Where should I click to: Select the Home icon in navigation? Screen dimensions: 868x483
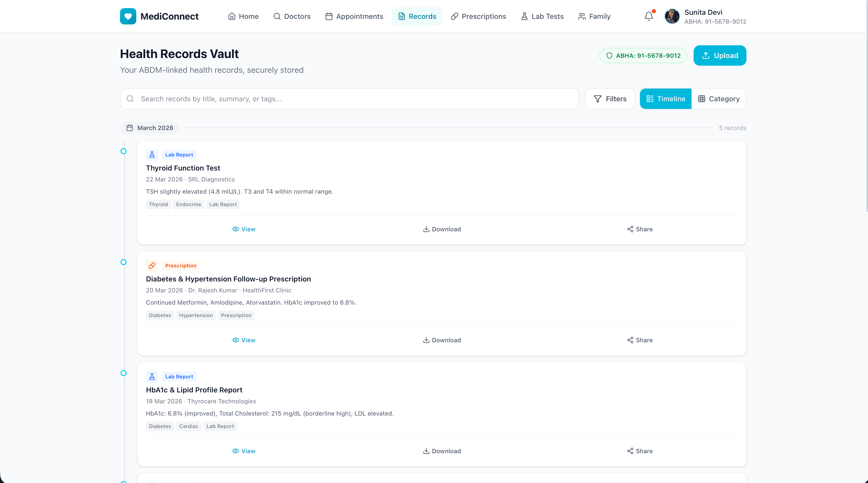[232, 16]
